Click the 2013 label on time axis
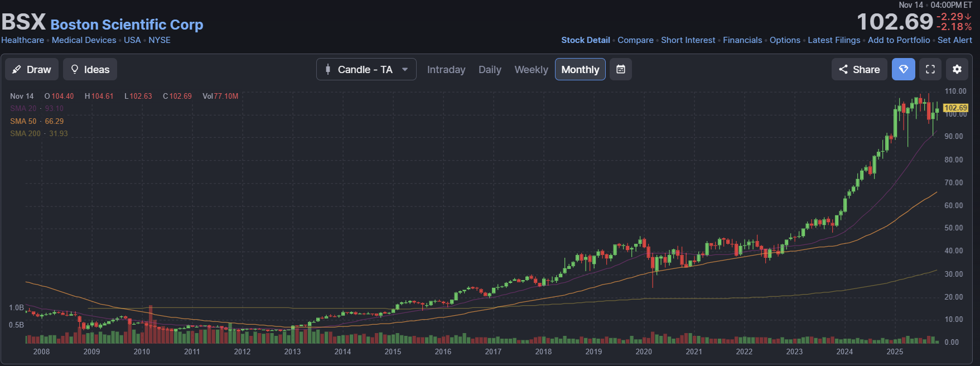Viewport: 980px width, 366px height. (x=292, y=351)
